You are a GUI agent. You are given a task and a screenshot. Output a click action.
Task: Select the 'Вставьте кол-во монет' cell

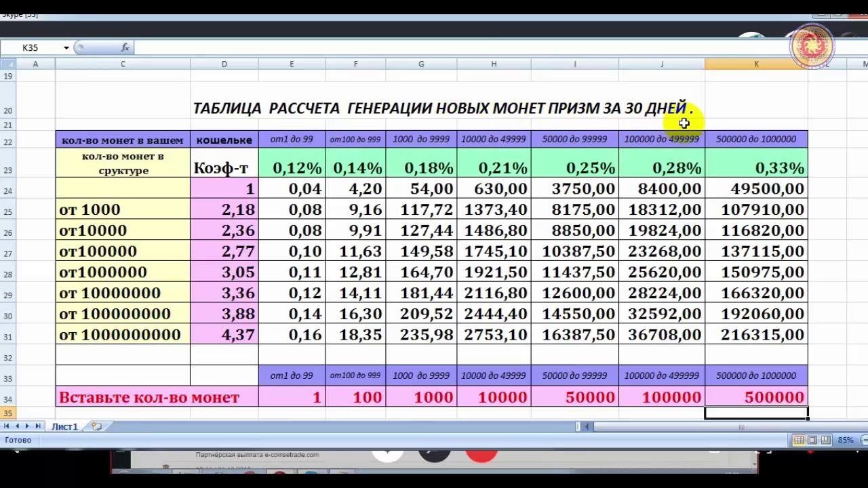click(x=157, y=396)
